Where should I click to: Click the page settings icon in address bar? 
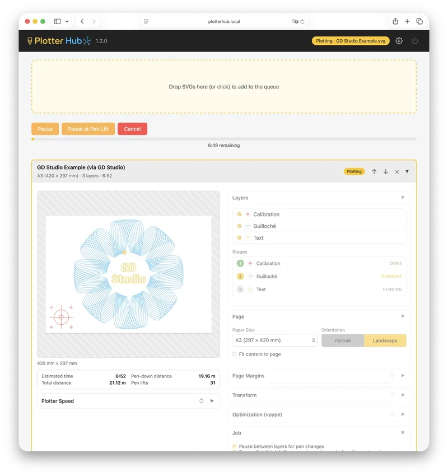[146, 21]
